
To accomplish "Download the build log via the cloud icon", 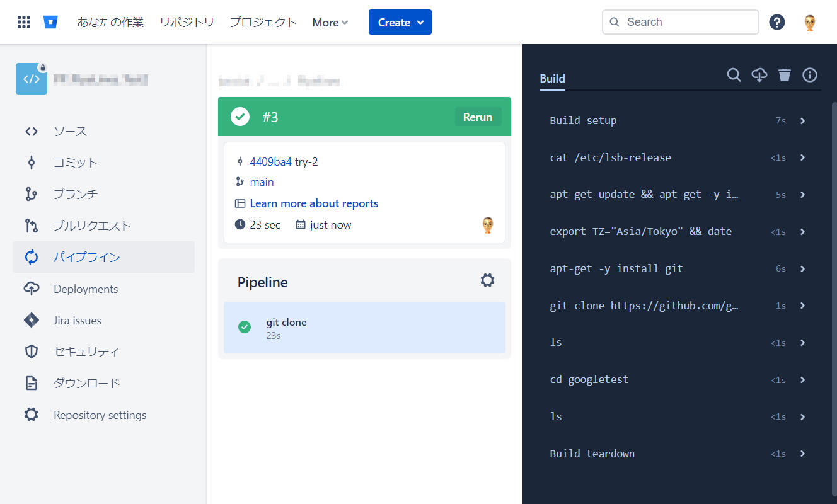I will [759, 75].
